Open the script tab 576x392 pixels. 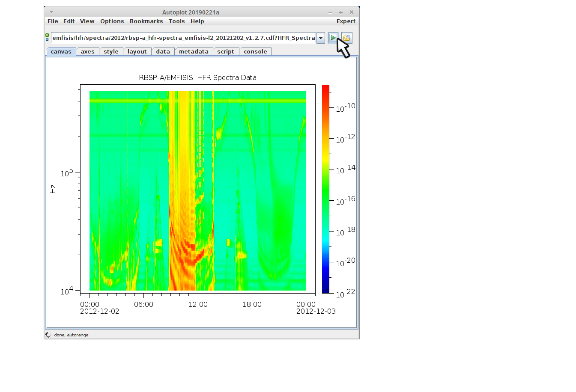tap(225, 52)
